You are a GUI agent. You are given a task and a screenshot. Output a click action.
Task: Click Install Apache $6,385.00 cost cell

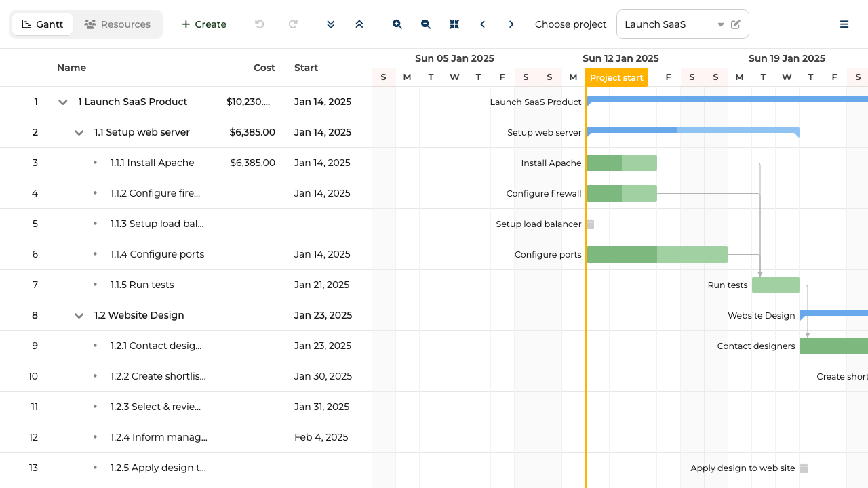[x=252, y=163]
